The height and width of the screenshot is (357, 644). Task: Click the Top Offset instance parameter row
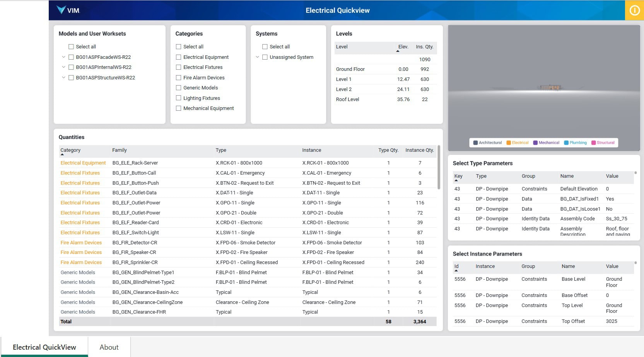[x=543, y=321]
